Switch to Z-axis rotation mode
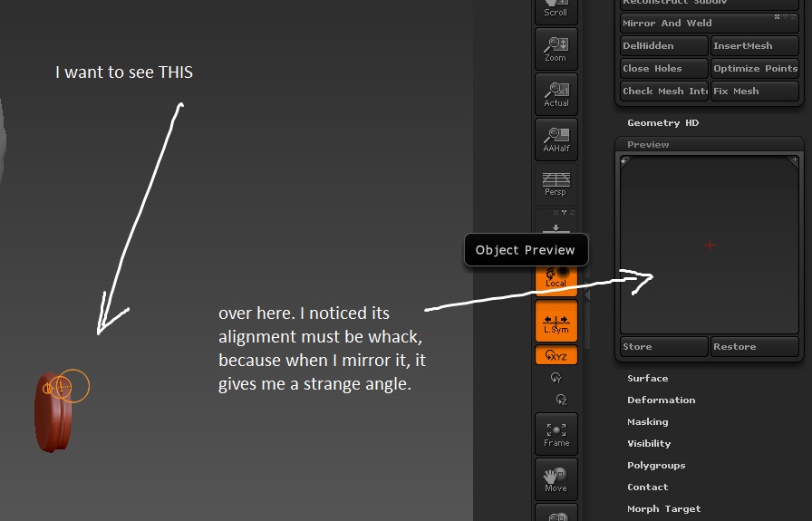 coord(561,400)
